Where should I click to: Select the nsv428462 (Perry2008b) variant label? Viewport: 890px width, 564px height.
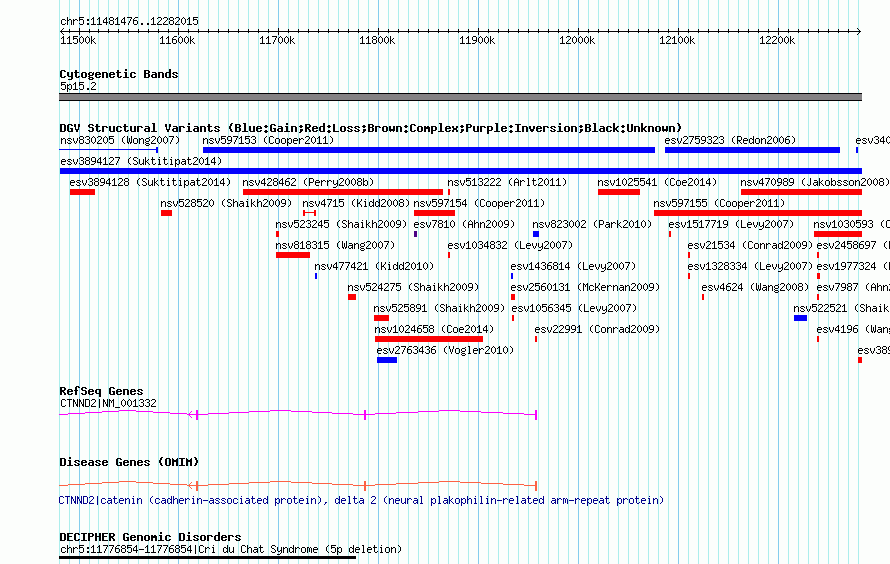(308, 182)
